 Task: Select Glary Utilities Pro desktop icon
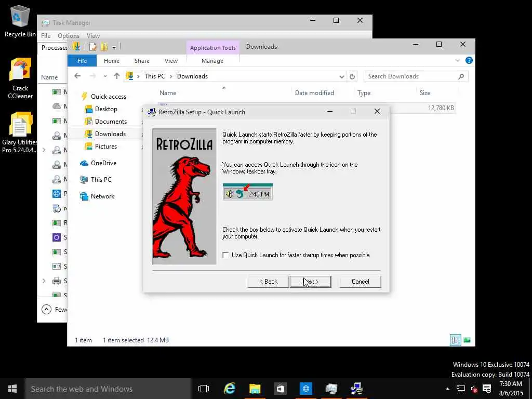pos(20,133)
